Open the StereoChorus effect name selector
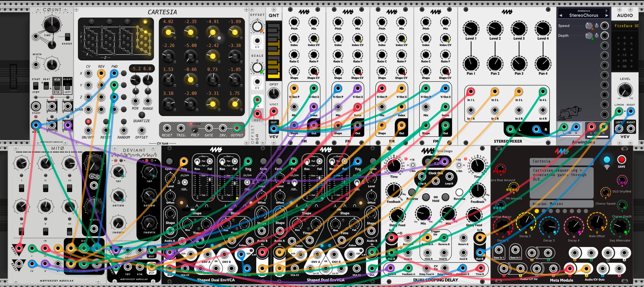Screen dimensions: 644x287 click(x=584, y=15)
